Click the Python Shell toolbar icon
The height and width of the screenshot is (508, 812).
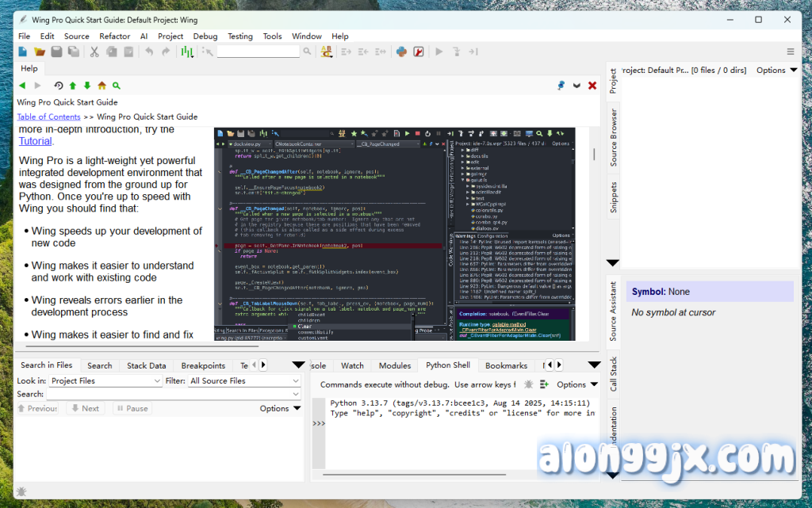[401, 52]
